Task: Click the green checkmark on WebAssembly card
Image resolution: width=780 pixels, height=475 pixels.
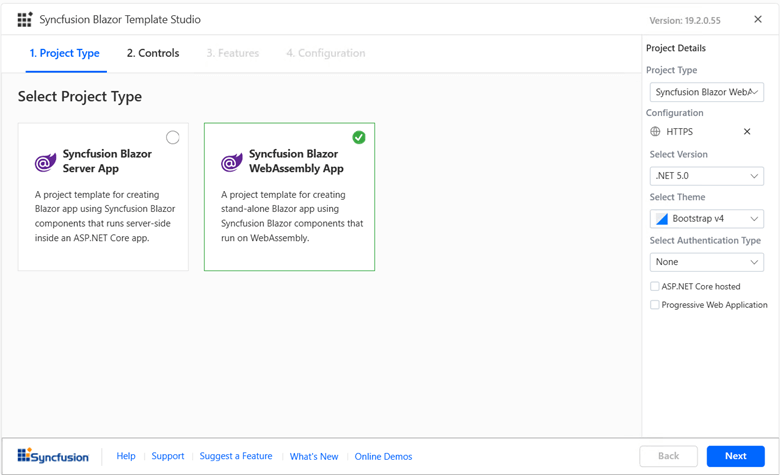Action: (359, 137)
